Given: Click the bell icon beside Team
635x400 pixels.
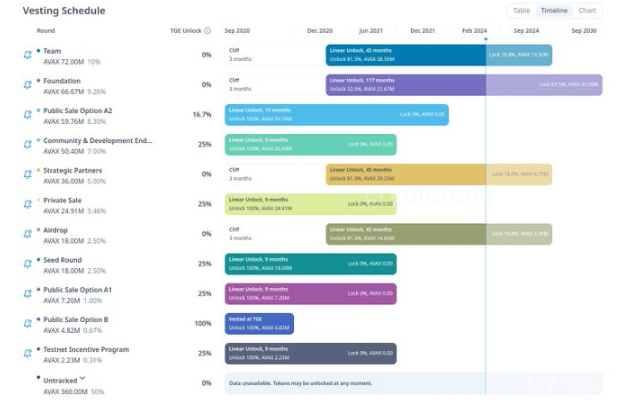Looking at the screenshot, I should click(x=27, y=56).
